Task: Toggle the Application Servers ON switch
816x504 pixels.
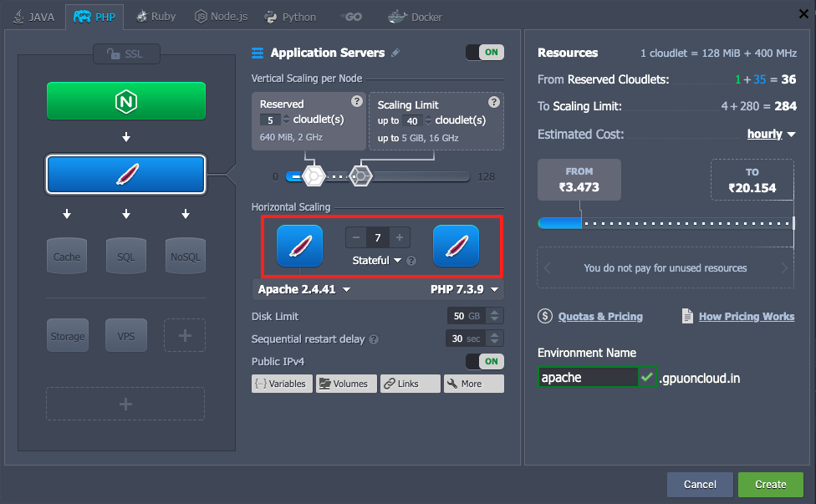Action: [x=485, y=53]
